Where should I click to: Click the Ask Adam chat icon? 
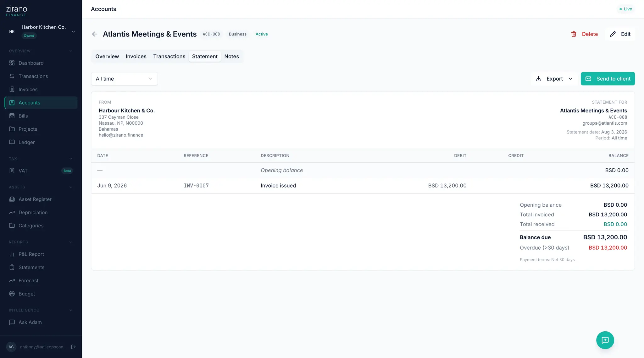coord(12,322)
